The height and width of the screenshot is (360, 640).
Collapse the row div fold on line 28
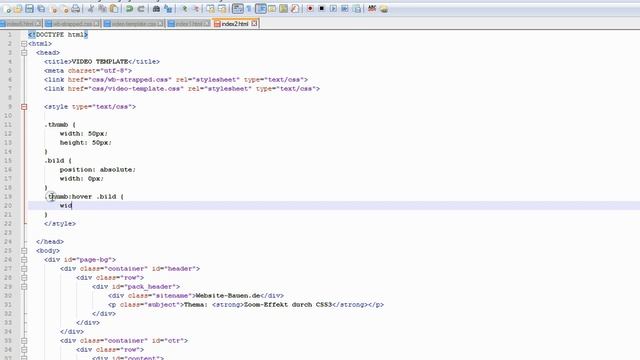point(24,278)
